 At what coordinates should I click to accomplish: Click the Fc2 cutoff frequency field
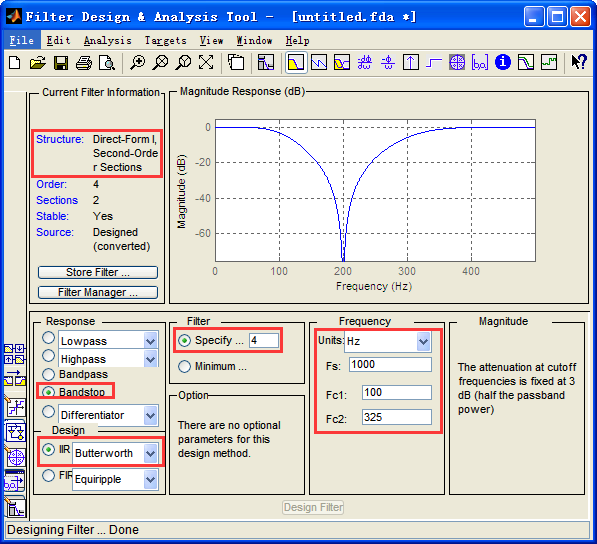tap(397, 417)
